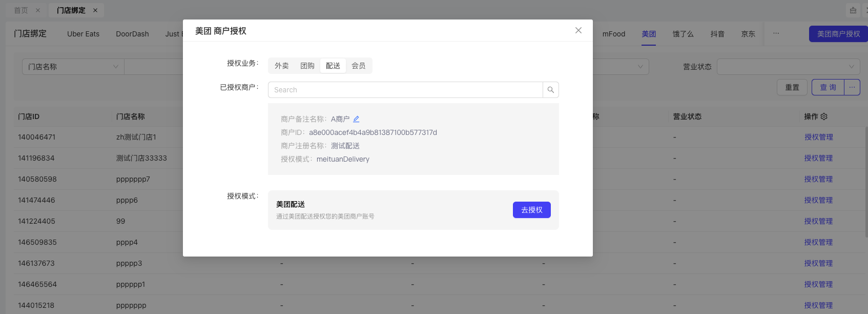Click the 营业状态 column header
This screenshot has height=314, width=868.
pyautogui.click(x=687, y=116)
